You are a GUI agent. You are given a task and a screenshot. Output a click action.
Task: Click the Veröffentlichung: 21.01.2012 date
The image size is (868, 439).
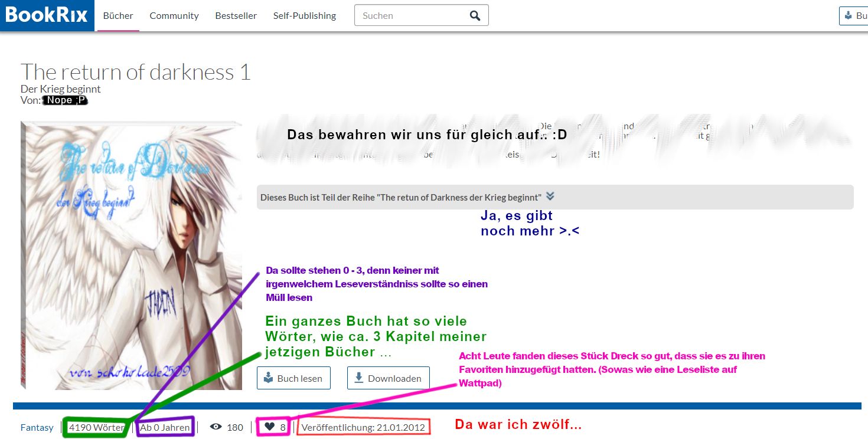(x=363, y=427)
